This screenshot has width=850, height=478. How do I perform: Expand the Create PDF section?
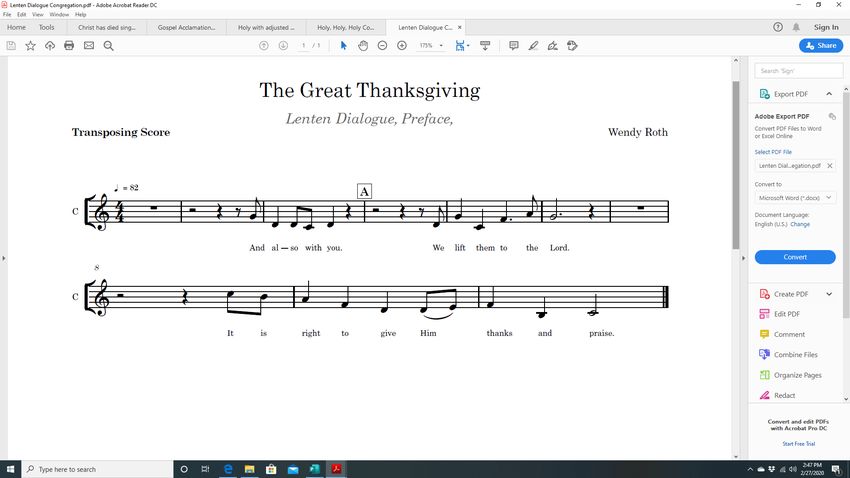point(829,294)
